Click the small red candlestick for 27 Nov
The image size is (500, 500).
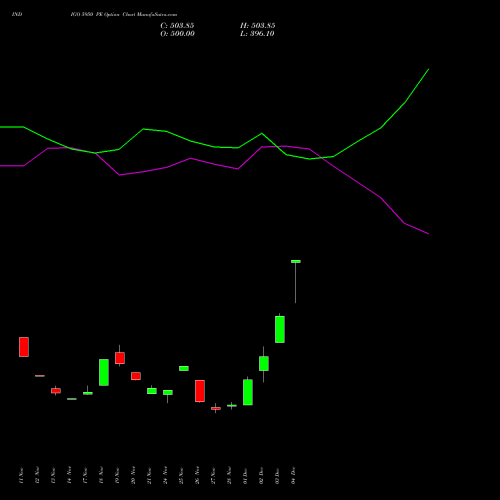pos(216,408)
